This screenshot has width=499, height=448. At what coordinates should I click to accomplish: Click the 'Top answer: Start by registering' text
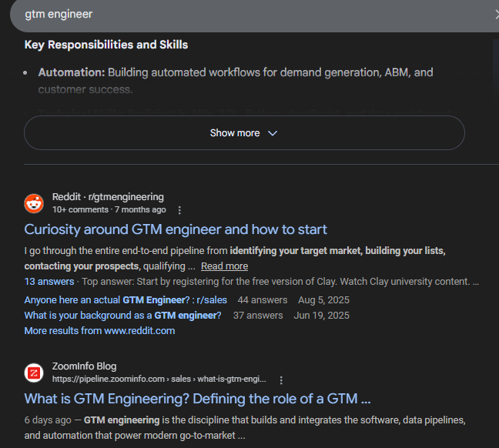click(280, 282)
